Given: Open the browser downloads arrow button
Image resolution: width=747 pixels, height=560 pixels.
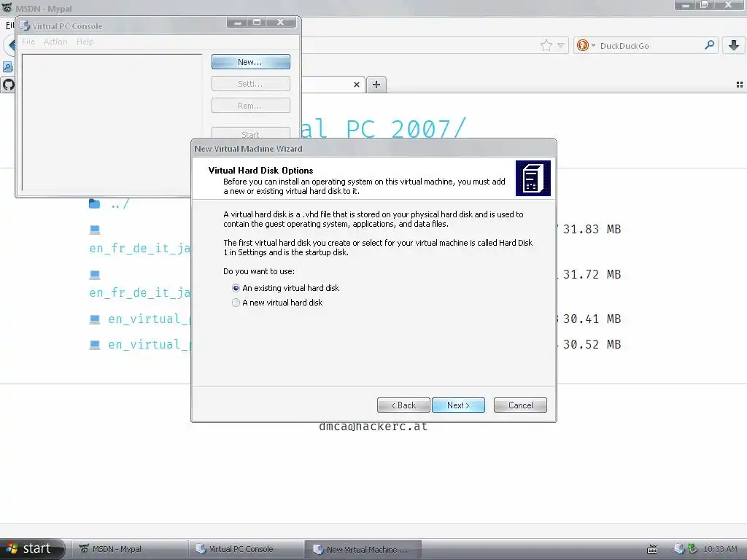Looking at the screenshot, I should pyautogui.click(x=734, y=45).
